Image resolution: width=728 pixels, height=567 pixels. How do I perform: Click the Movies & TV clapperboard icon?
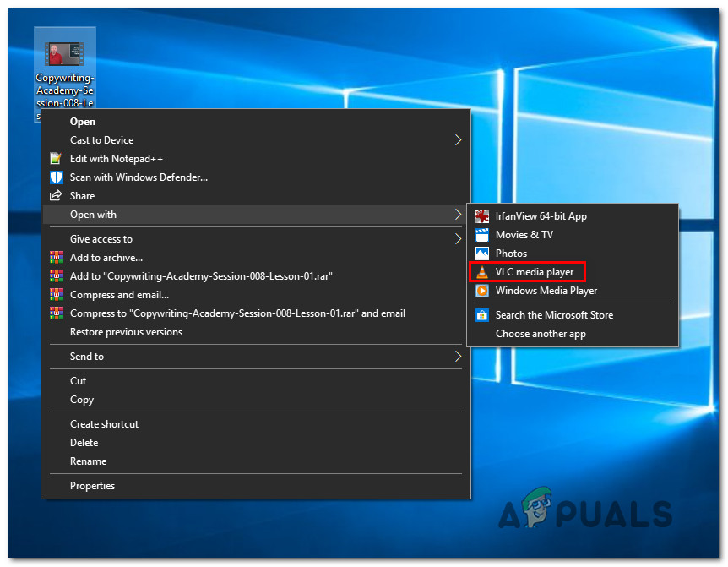pyautogui.click(x=482, y=235)
